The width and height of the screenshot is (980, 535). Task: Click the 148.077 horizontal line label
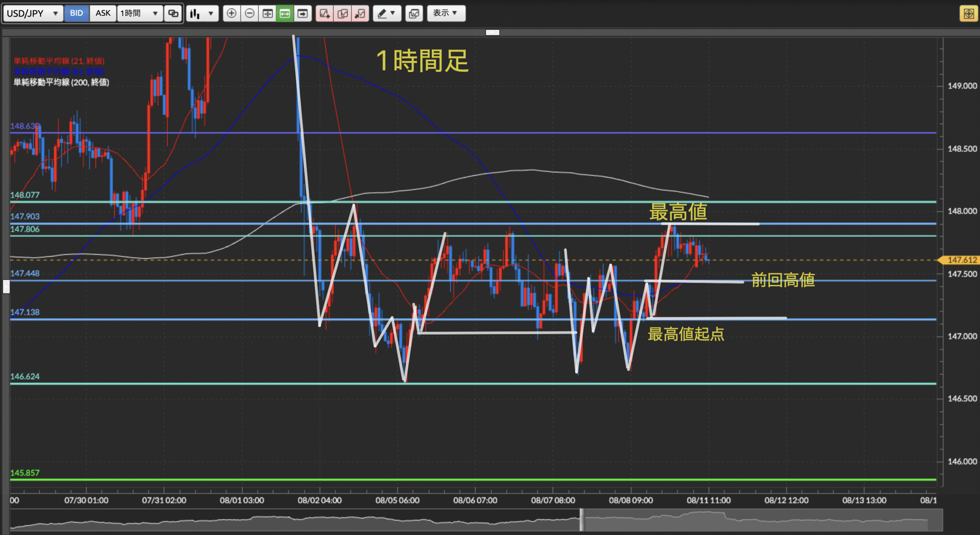tap(25, 195)
